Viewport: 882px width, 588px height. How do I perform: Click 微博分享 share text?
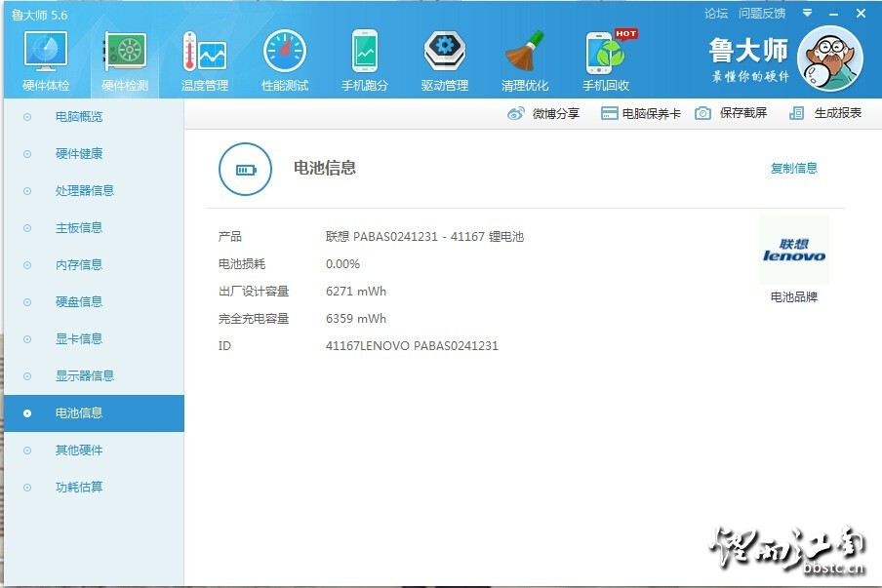[556, 113]
